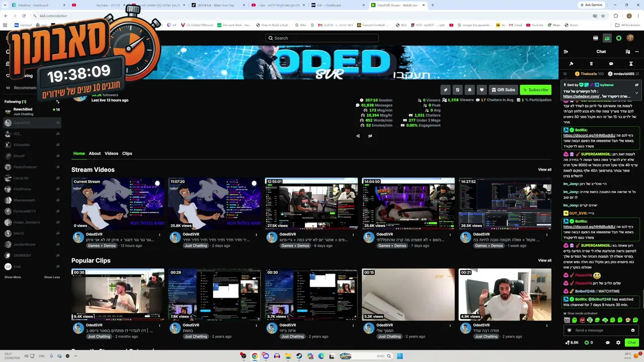
Task: Click the trash can icon in chat toolbar
Action: click(591, 64)
